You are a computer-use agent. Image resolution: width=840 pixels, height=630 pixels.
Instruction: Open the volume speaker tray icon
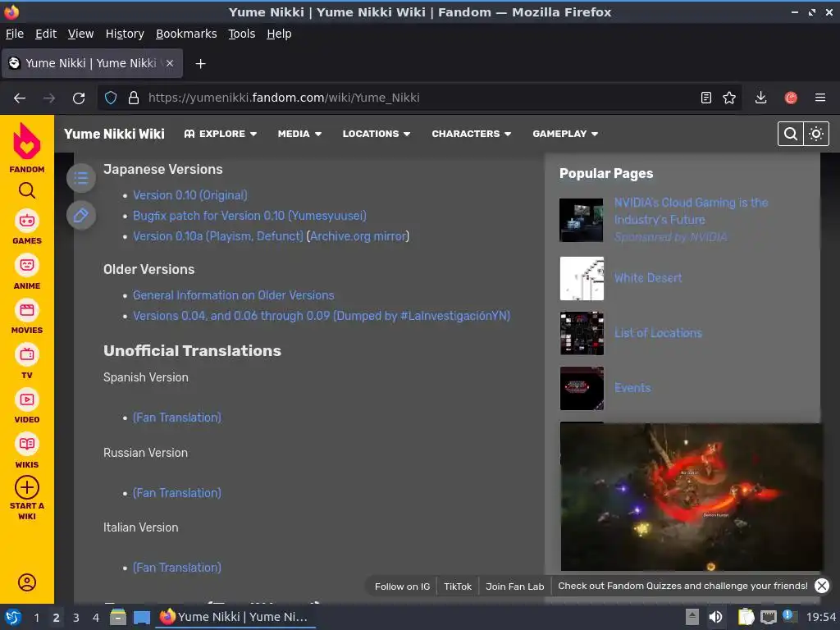tap(715, 617)
